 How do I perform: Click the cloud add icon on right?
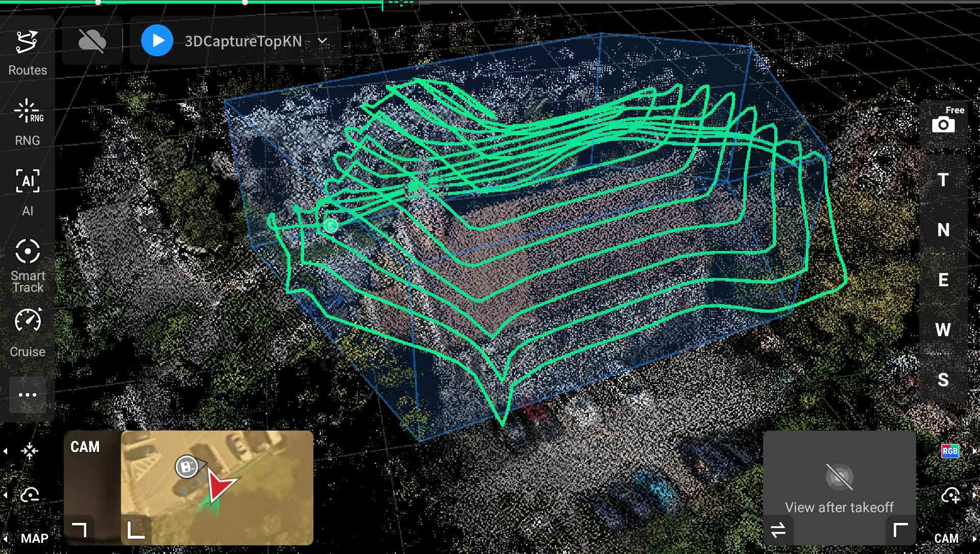pos(950,495)
